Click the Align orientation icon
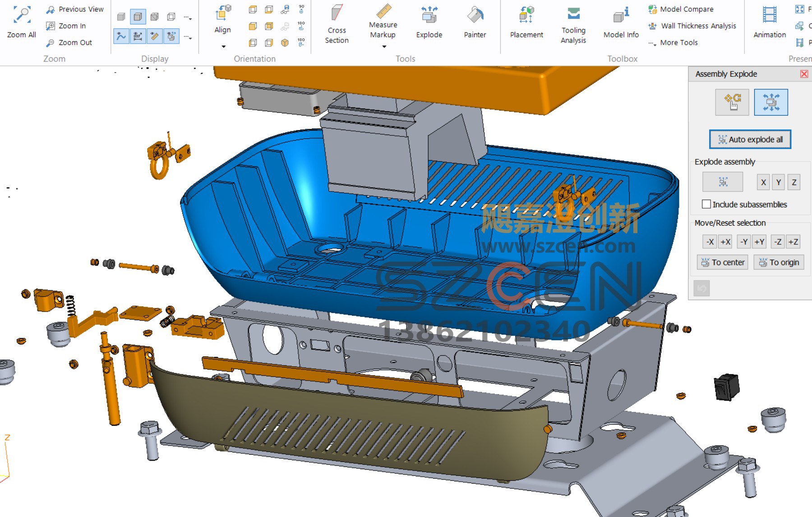Screen dimensions: 812x517 (x=223, y=14)
